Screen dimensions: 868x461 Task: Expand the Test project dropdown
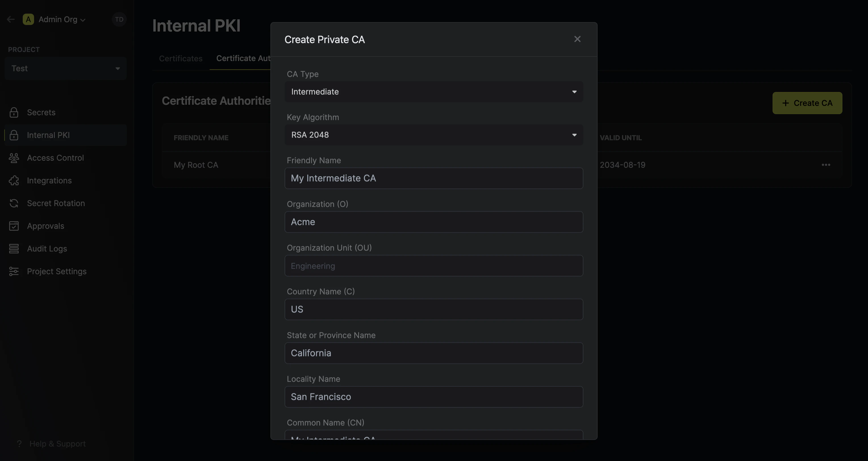point(66,68)
